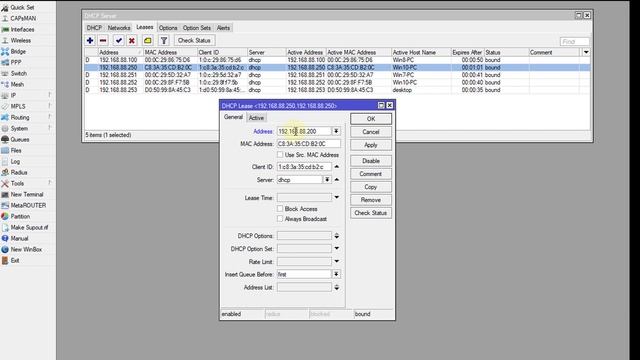Viewport: 640px width, 360px height.
Task: Click the MAC Address field
Action: pos(309,144)
